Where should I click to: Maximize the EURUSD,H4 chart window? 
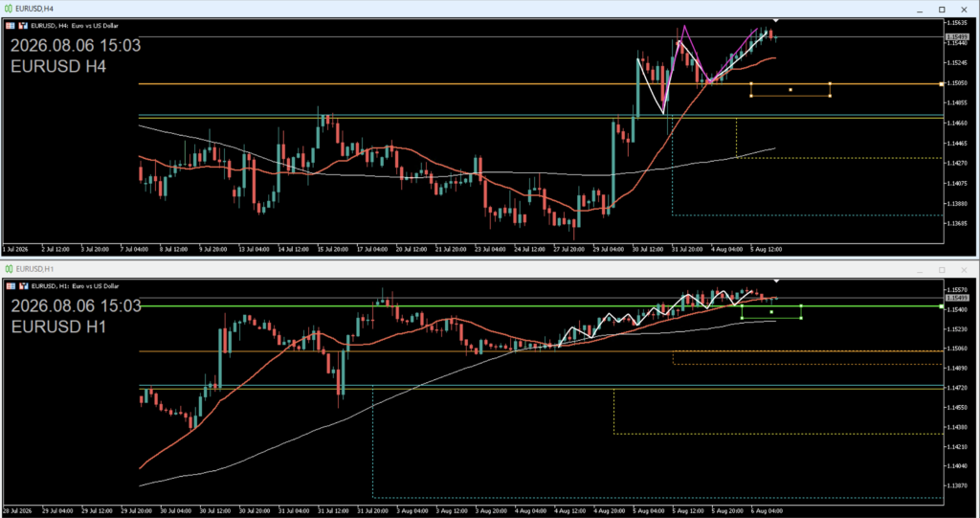pos(942,9)
